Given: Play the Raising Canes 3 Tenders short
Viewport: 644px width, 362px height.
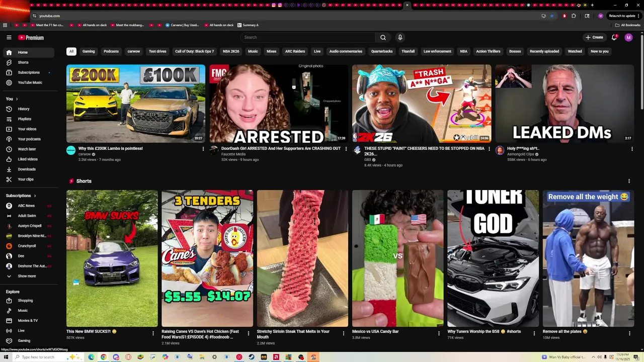Looking at the screenshot, I should [207, 258].
